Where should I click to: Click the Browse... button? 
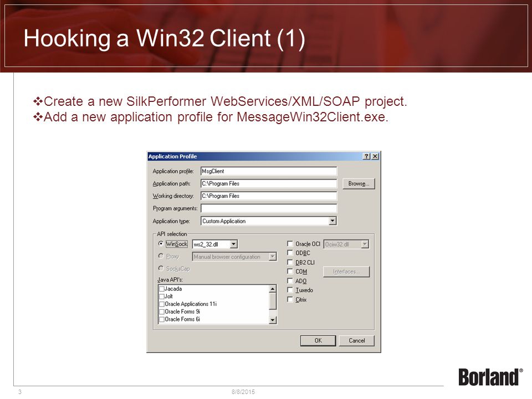click(x=359, y=183)
